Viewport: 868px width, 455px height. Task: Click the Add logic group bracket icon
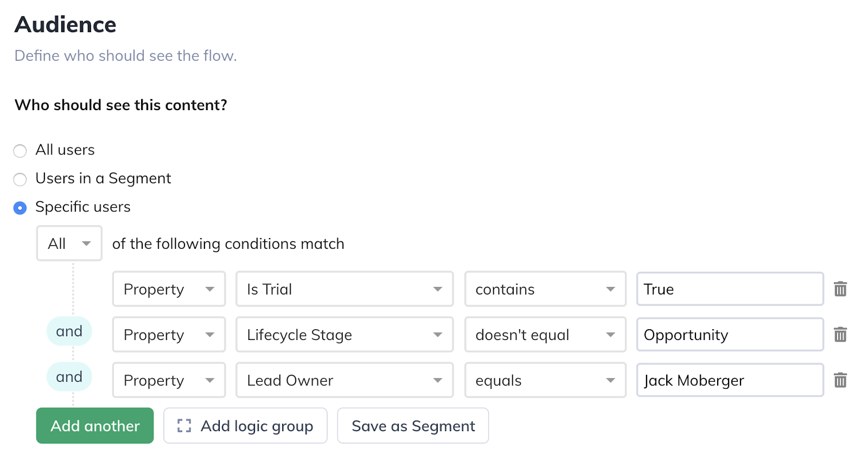pos(184,426)
